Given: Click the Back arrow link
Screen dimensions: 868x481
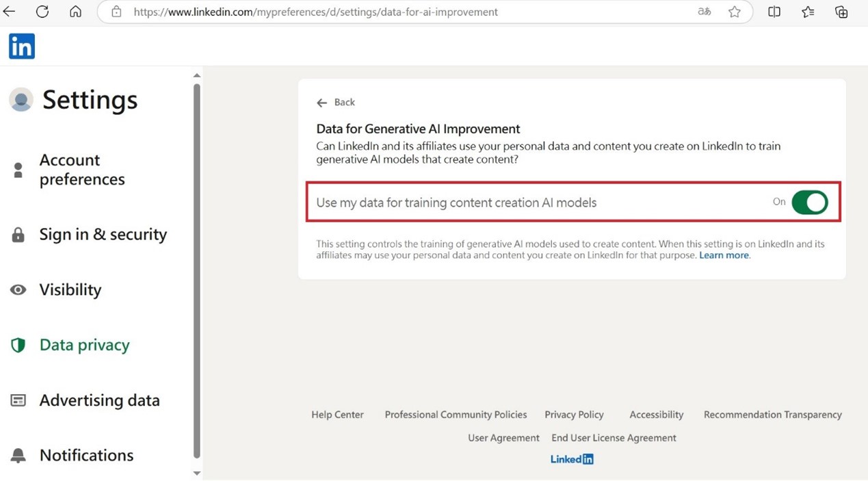Looking at the screenshot, I should 336,102.
